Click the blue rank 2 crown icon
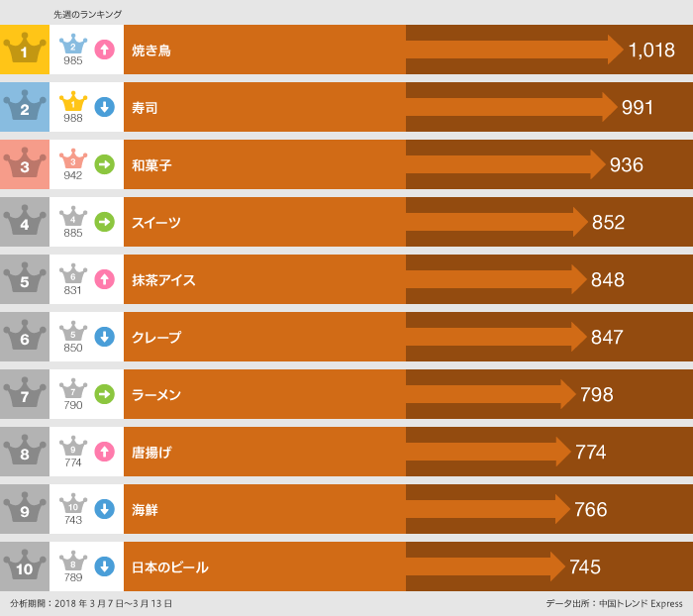Viewport: 693px width, 616px height. (25, 107)
